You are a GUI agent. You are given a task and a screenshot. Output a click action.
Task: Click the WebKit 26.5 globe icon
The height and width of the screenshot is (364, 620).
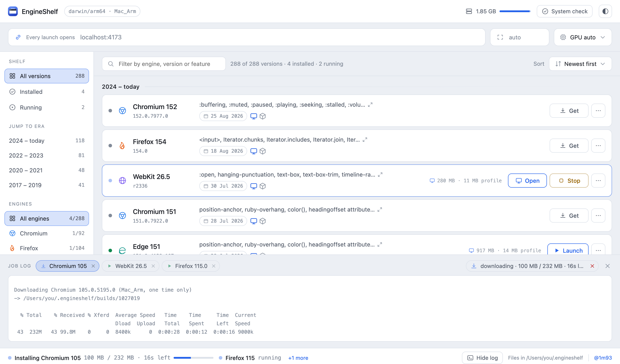point(122,181)
